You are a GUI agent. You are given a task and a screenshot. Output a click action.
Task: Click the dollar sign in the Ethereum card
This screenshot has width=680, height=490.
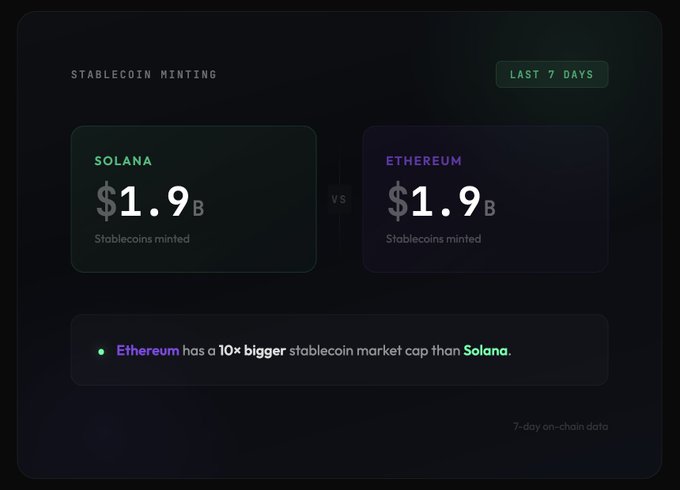click(397, 202)
